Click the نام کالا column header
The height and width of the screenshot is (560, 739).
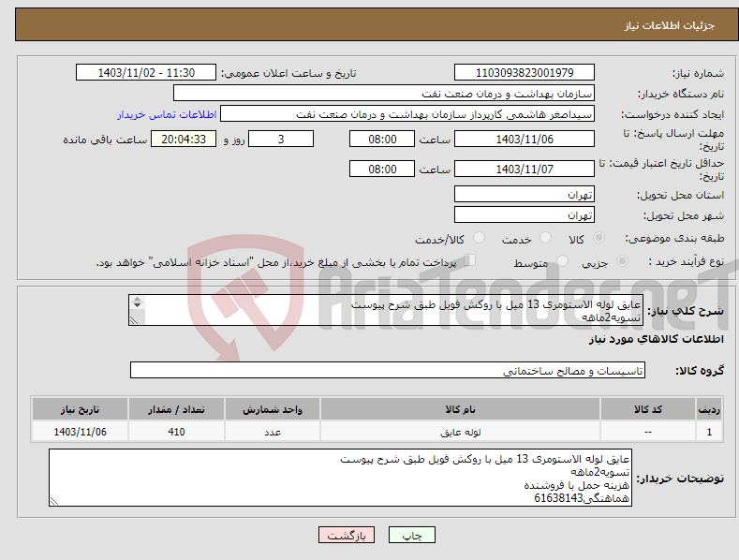460,409
